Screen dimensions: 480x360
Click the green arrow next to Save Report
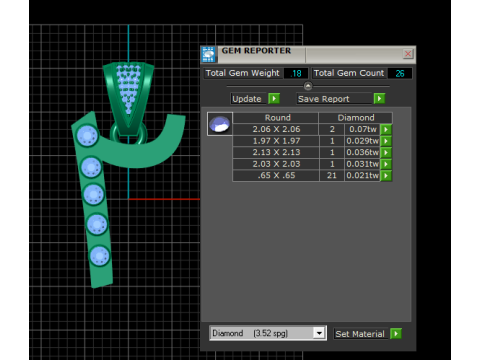[379, 99]
